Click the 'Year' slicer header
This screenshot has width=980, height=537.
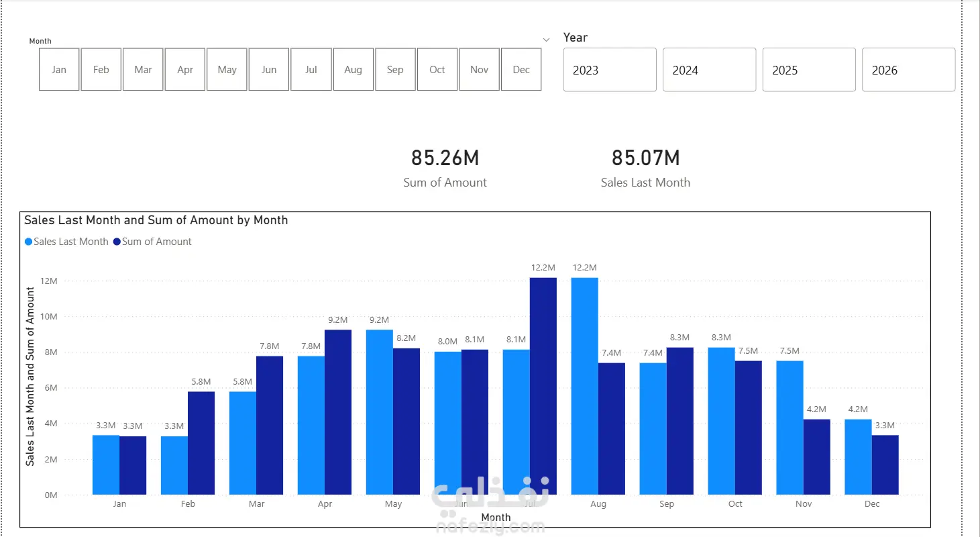576,38
